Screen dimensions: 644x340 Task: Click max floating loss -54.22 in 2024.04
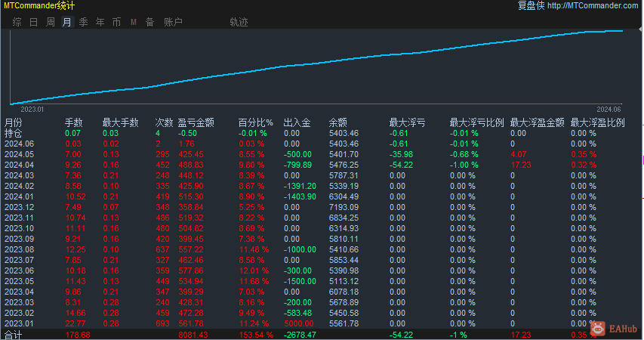pos(401,165)
